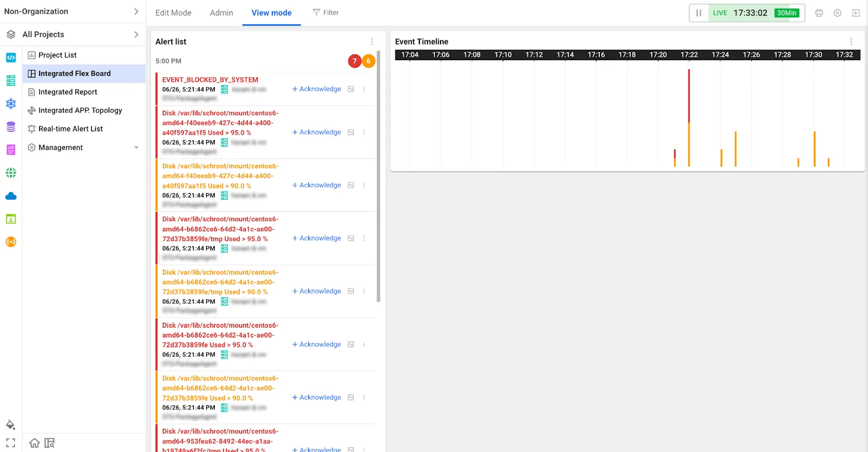
Task: Click the tall red bar on timeline at 17:22
Action: pos(689,96)
